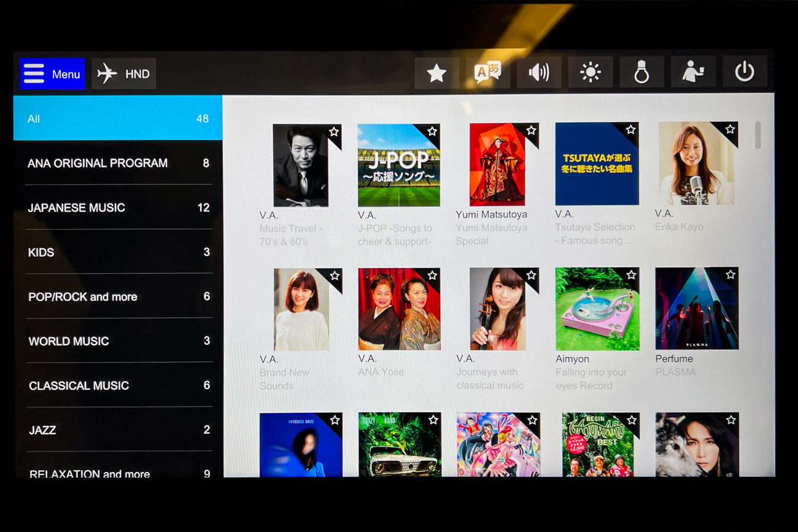Open the HND flight info button
The width and height of the screenshot is (798, 532).
click(124, 74)
